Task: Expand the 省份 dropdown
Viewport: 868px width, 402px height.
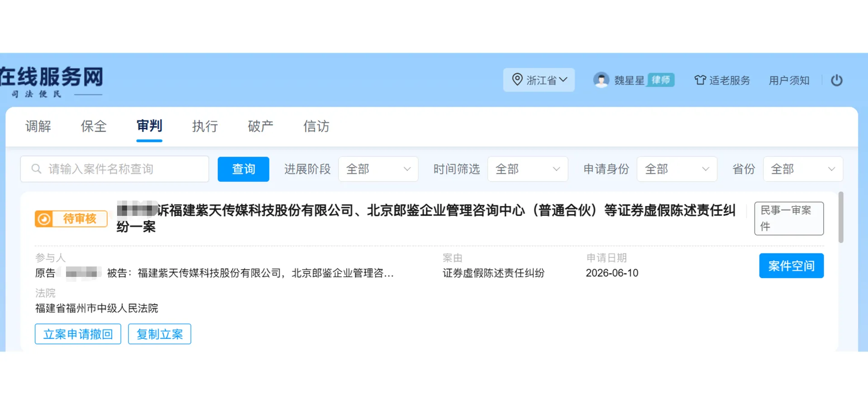Action: click(803, 169)
